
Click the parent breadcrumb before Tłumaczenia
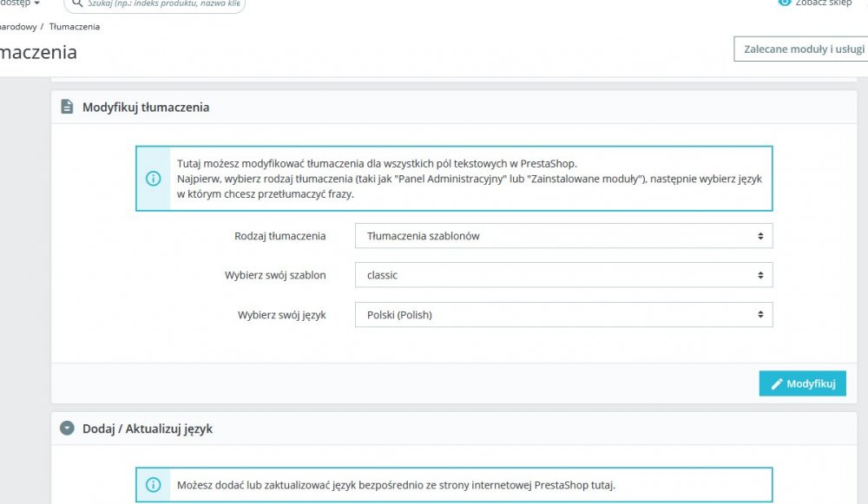point(17,27)
